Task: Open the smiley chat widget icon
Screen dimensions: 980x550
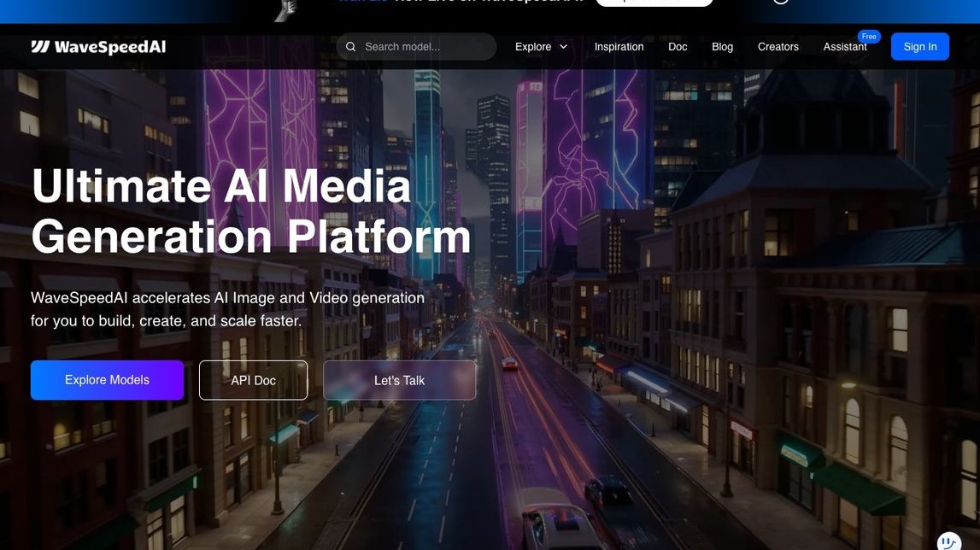Action: pos(948,541)
